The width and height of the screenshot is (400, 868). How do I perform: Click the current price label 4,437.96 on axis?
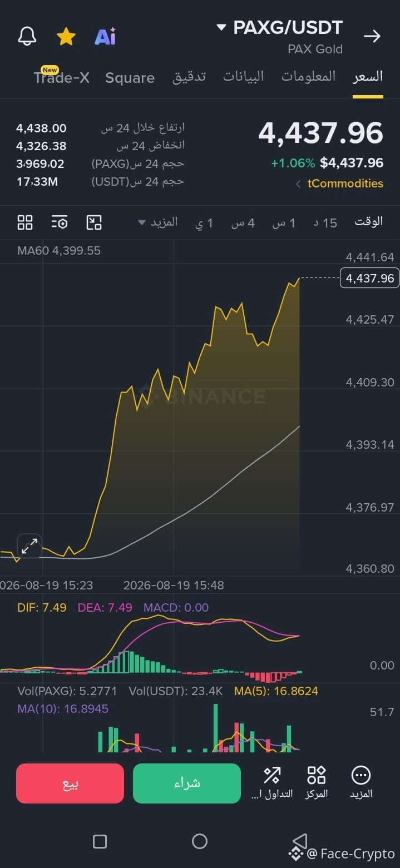(x=369, y=278)
